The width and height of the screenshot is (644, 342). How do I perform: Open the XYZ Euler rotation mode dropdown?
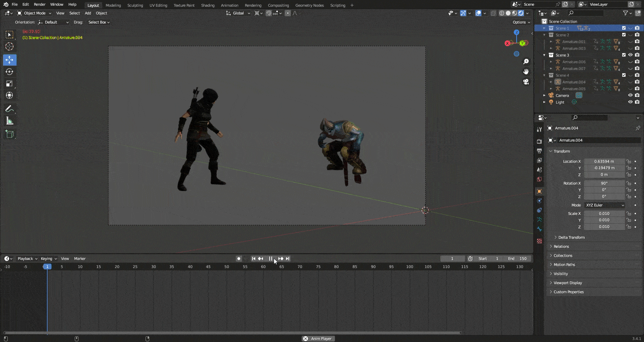click(x=605, y=205)
